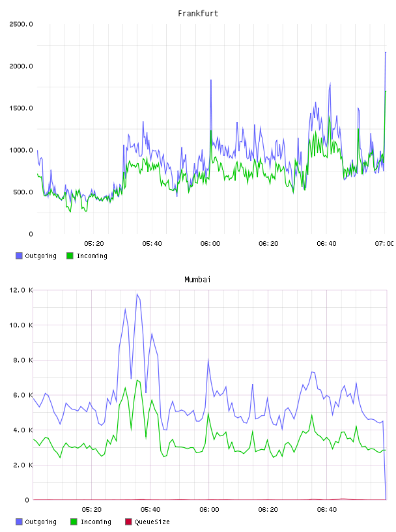Viewport: 396px width, 532px height.
Task: Click the Mumbai outgoing peak at 06:00
Action: (208, 359)
